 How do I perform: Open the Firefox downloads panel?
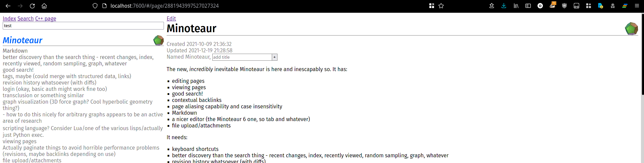click(504, 6)
